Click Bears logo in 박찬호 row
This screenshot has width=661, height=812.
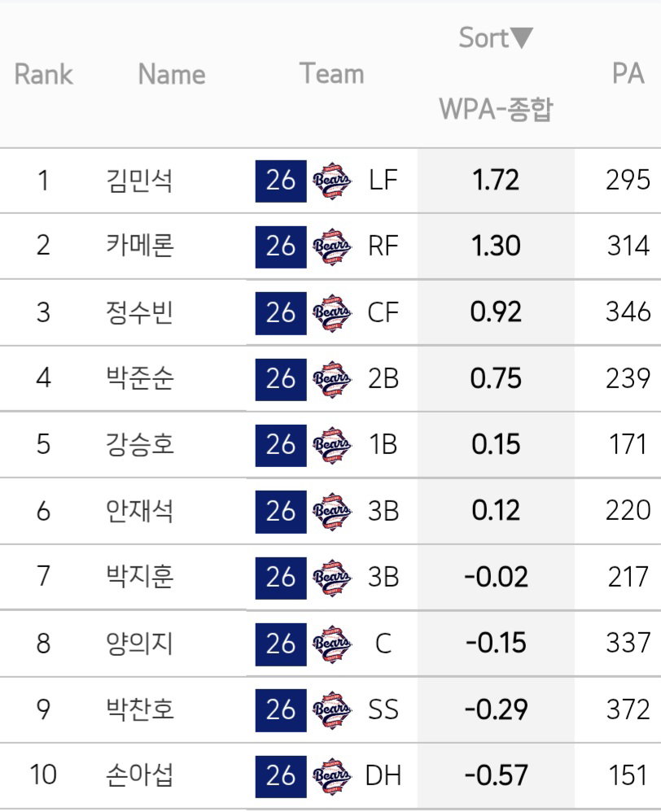pos(331,709)
